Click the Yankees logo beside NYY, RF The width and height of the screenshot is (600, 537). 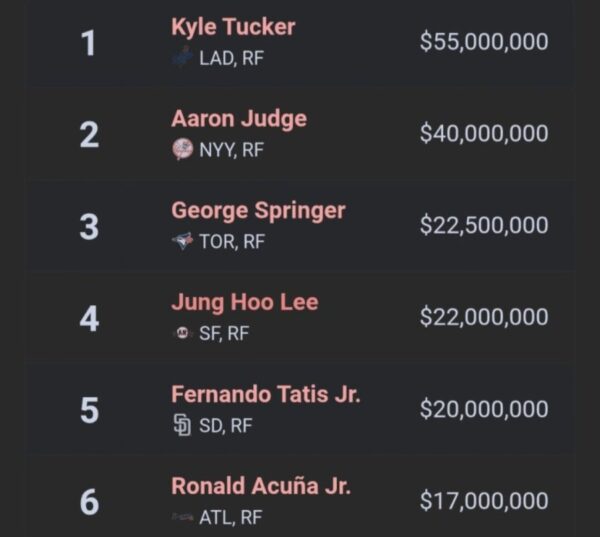pos(182,150)
